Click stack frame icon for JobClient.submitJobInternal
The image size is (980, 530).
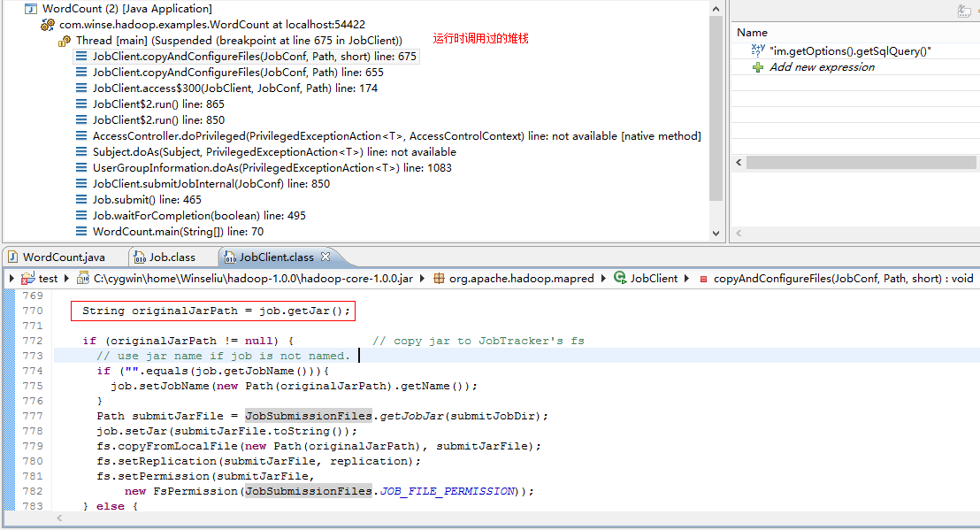[x=81, y=184]
